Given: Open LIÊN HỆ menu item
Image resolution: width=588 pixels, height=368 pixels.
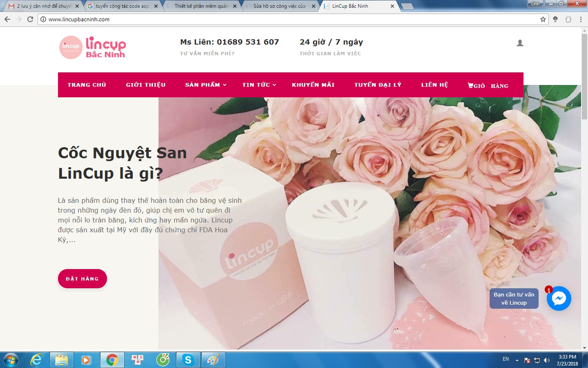Looking at the screenshot, I should [435, 85].
